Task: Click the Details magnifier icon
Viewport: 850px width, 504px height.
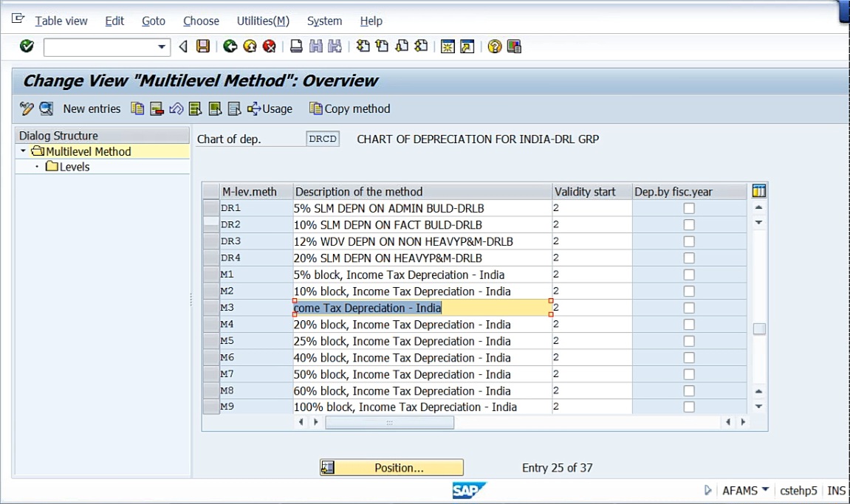Action: (x=46, y=109)
